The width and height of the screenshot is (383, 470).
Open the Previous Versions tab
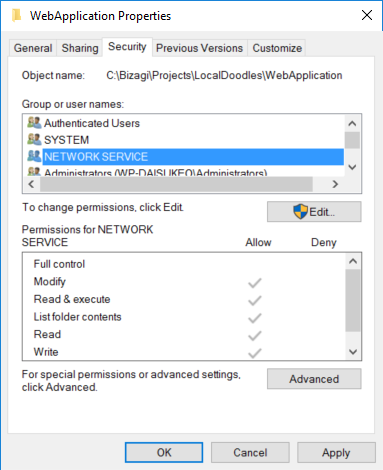pos(199,48)
